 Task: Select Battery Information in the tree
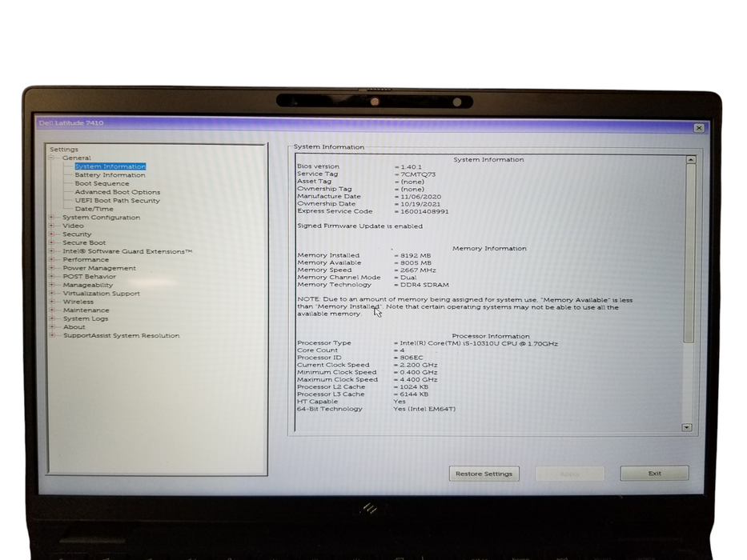click(109, 174)
